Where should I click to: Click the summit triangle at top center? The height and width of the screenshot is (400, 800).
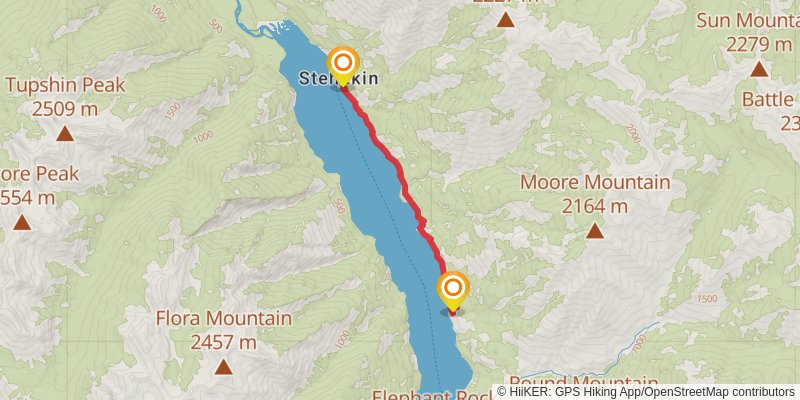[x=505, y=19]
